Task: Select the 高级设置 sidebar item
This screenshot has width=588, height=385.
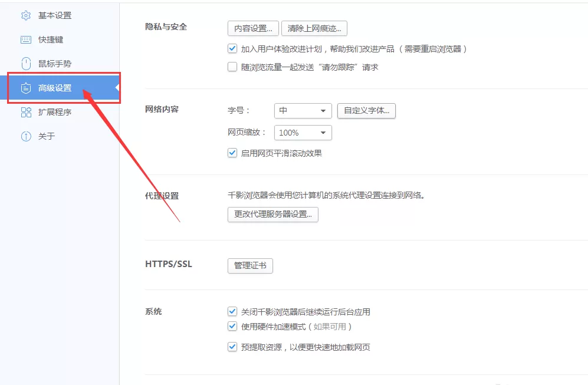Action: [60, 88]
